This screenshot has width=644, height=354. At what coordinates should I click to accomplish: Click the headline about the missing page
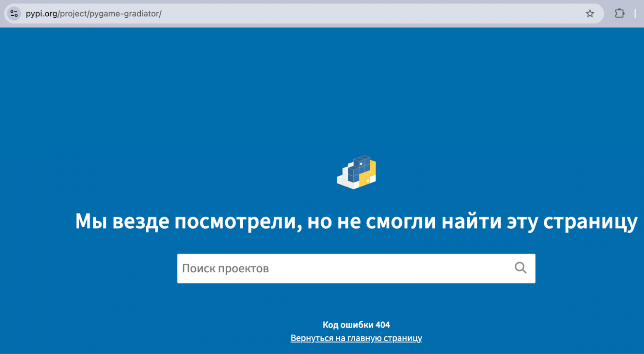(x=356, y=222)
